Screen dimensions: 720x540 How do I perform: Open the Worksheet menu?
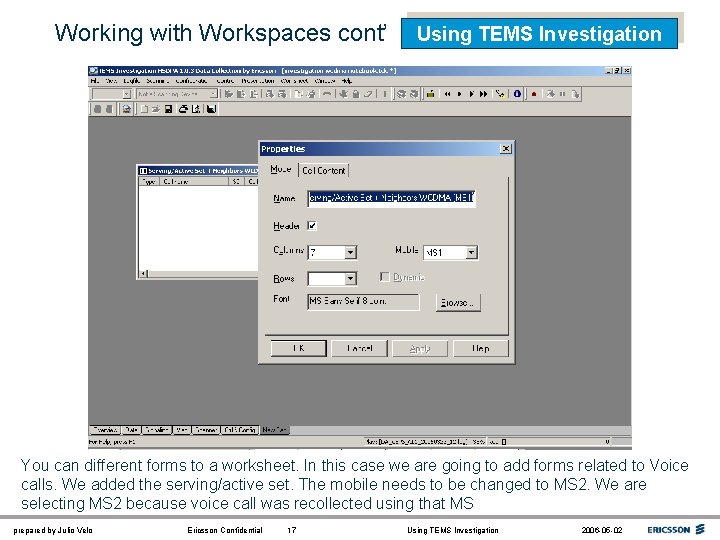pyautogui.click(x=294, y=81)
